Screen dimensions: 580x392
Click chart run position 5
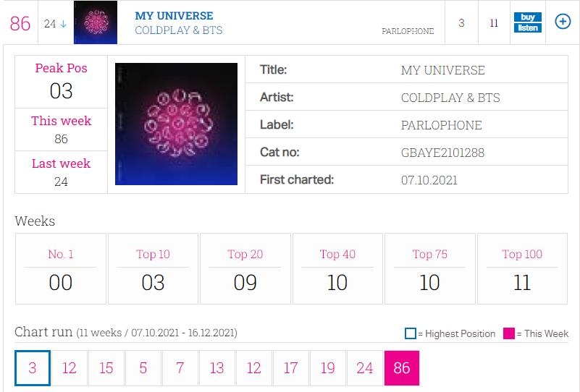point(143,368)
